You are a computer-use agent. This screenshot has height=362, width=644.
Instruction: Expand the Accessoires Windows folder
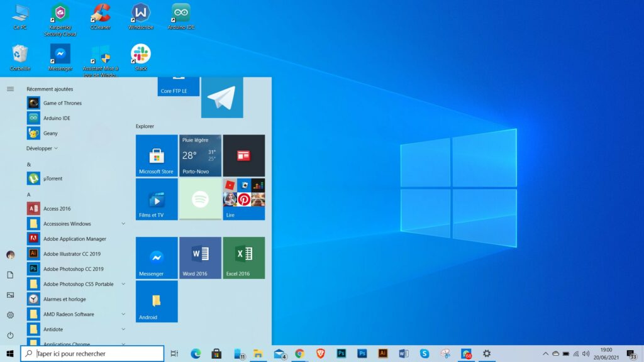coord(76,224)
